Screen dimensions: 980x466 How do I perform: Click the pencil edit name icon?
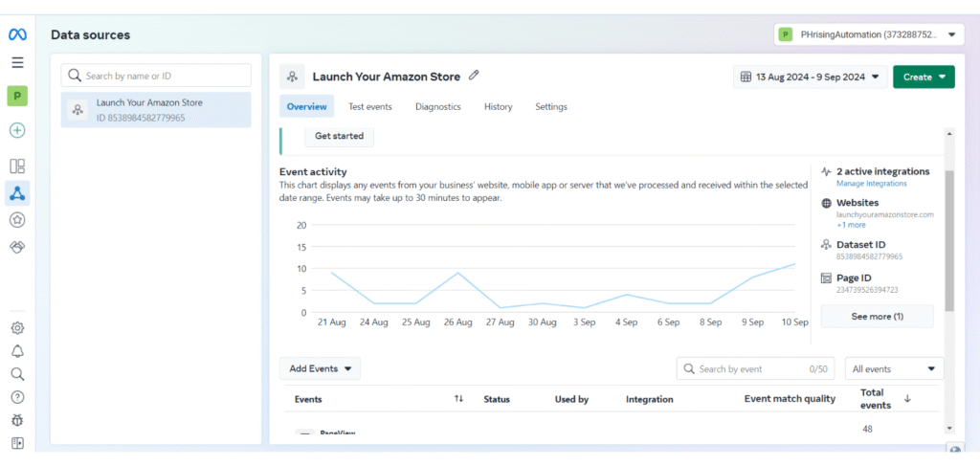click(x=474, y=76)
